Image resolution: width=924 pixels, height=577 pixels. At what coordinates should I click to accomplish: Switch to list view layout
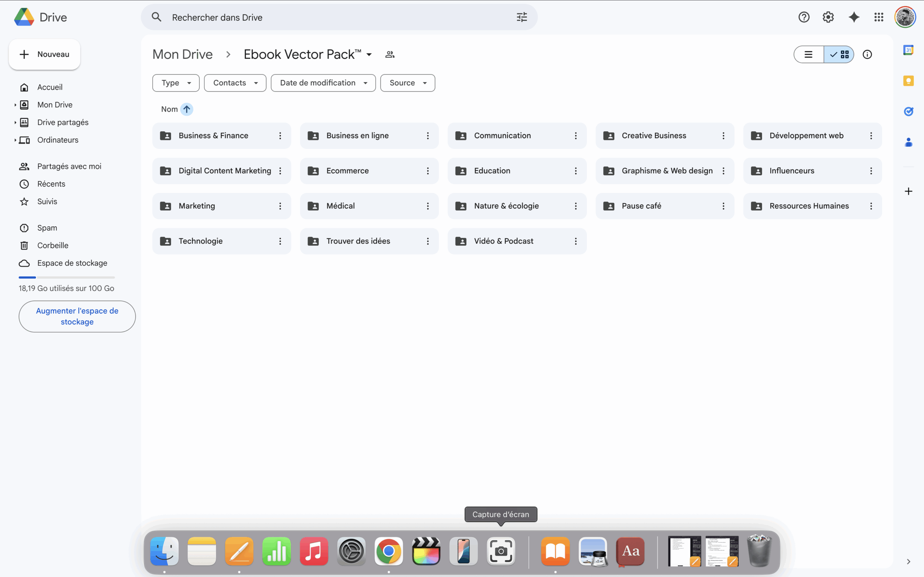click(808, 54)
